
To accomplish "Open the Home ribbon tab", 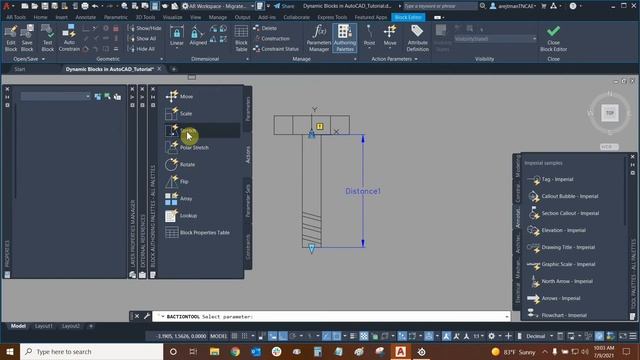I will coord(40,17).
